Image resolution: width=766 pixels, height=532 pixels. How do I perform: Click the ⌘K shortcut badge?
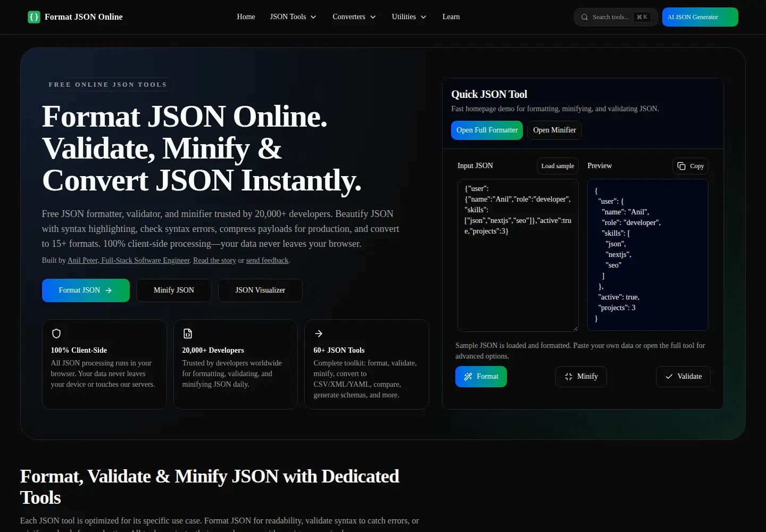coord(642,17)
